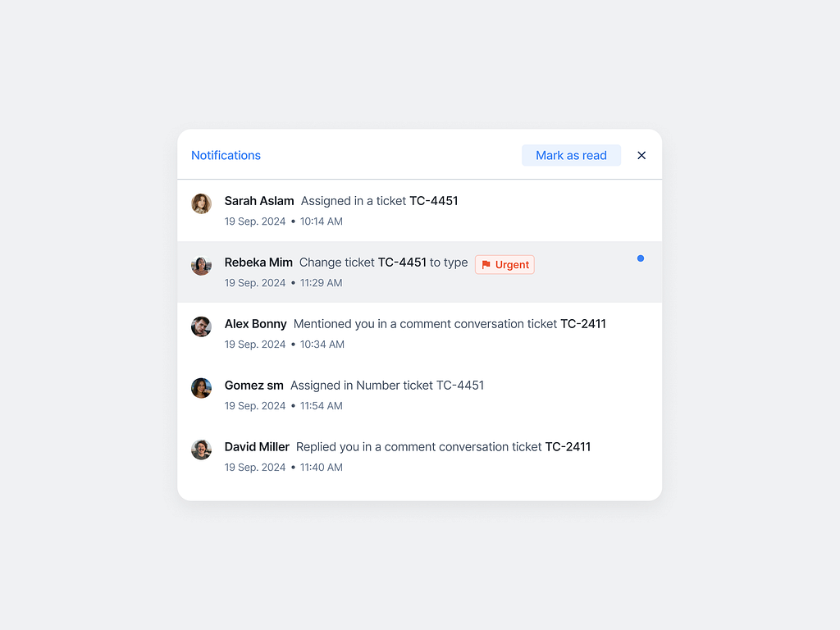The image size is (840, 630).
Task: Click Gomez sm's avatar photo
Action: 201,388
